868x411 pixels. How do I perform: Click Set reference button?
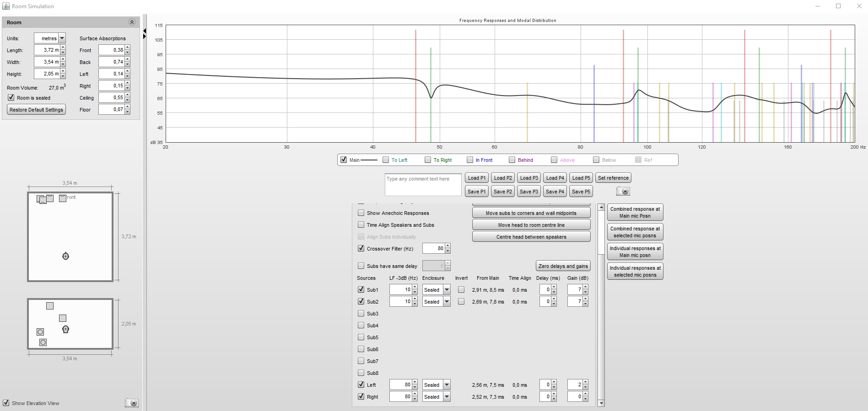click(x=613, y=178)
